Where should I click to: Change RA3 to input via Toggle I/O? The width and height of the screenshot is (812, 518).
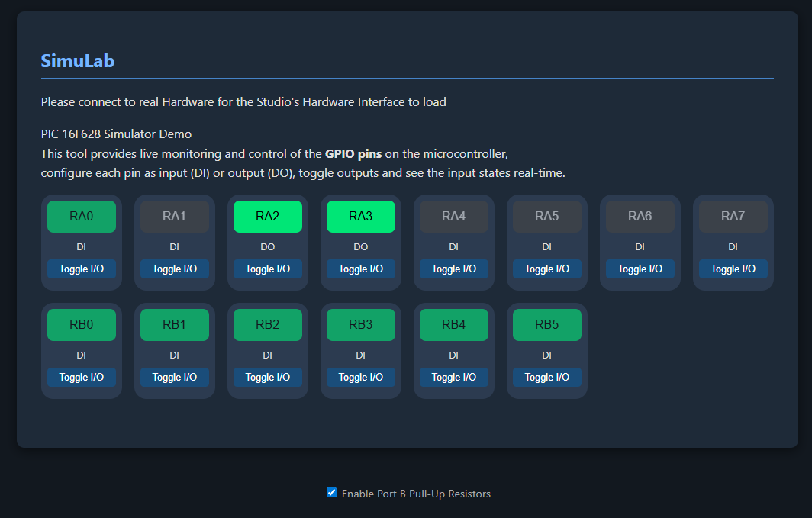click(x=361, y=269)
